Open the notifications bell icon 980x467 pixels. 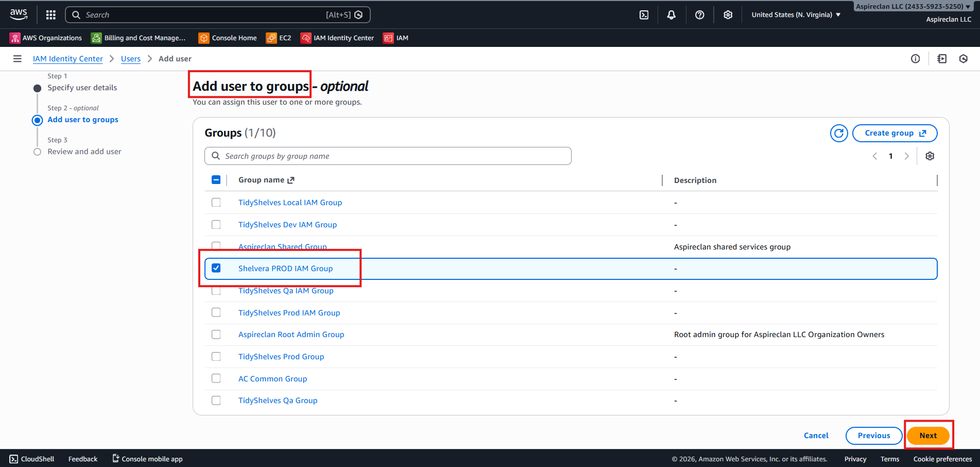click(x=672, y=15)
